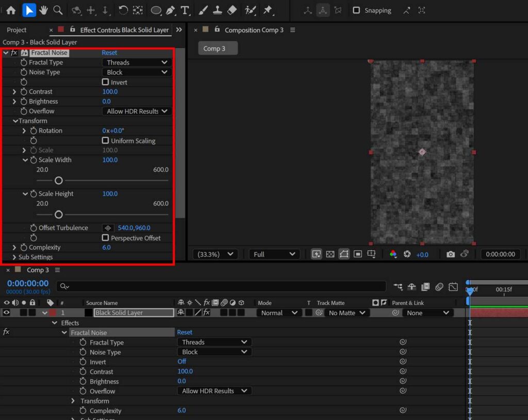Screen dimensions: 528x420
Task: Select the Selection arrow tool
Action: (29, 10)
